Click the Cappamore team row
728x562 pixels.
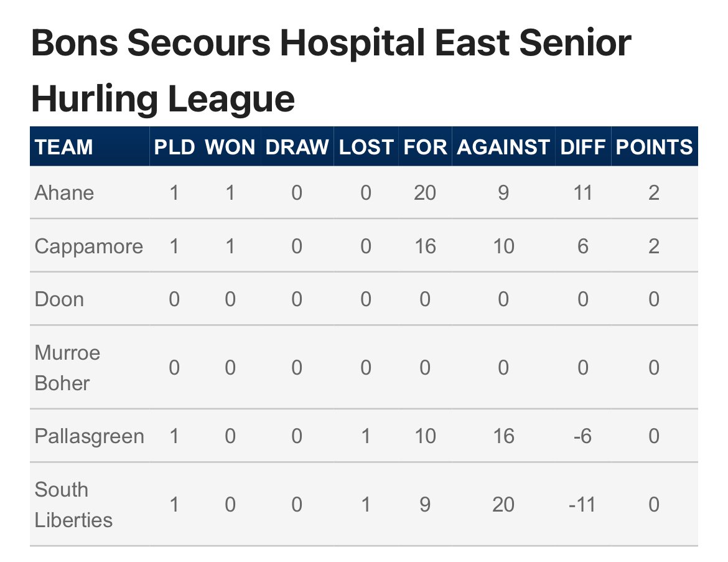(x=363, y=246)
